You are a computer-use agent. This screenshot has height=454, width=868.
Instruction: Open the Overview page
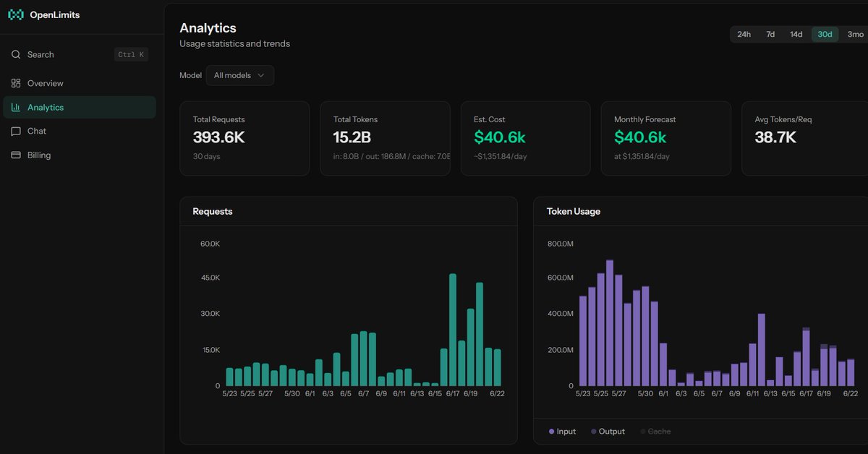pos(80,83)
